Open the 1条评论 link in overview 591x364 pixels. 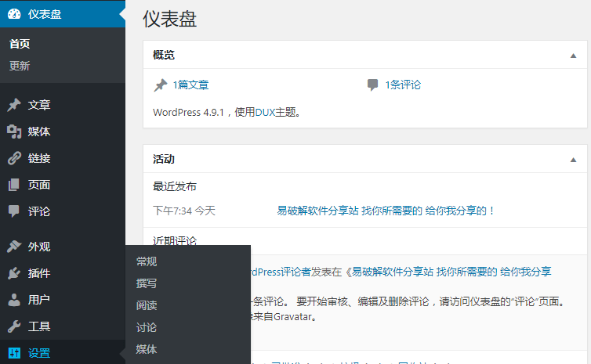click(x=403, y=85)
